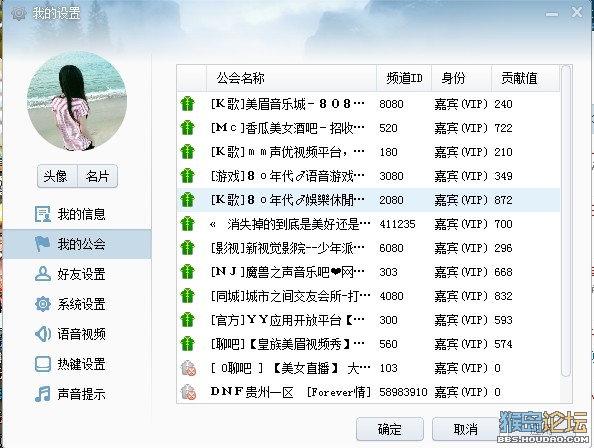Click the green shirt icon for 新视觉影院 row
The width and height of the screenshot is (594, 448).
point(188,248)
